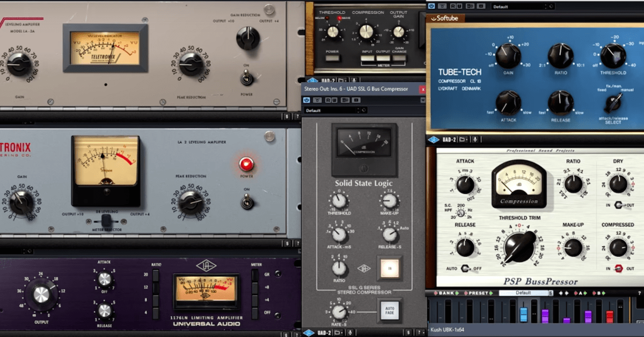Click the SSL Make-Up knob
Screen dimensions: 644x337
[x=390, y=202]
